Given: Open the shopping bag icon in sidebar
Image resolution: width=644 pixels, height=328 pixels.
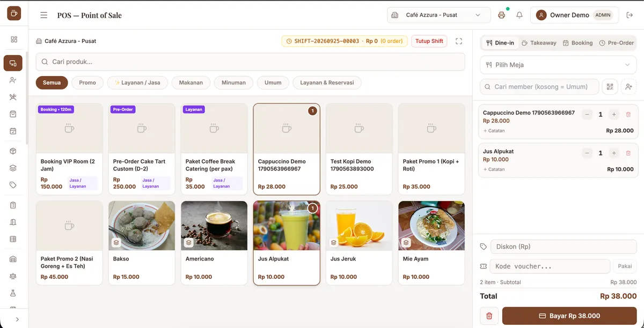Looking at the screenshot, I should click(13, 114).
